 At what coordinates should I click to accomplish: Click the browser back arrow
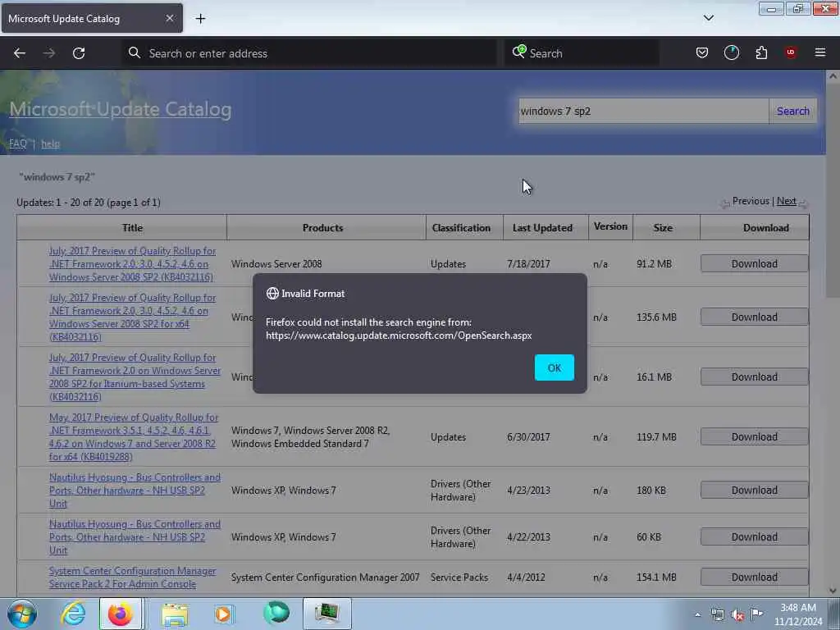click(20, 53)
